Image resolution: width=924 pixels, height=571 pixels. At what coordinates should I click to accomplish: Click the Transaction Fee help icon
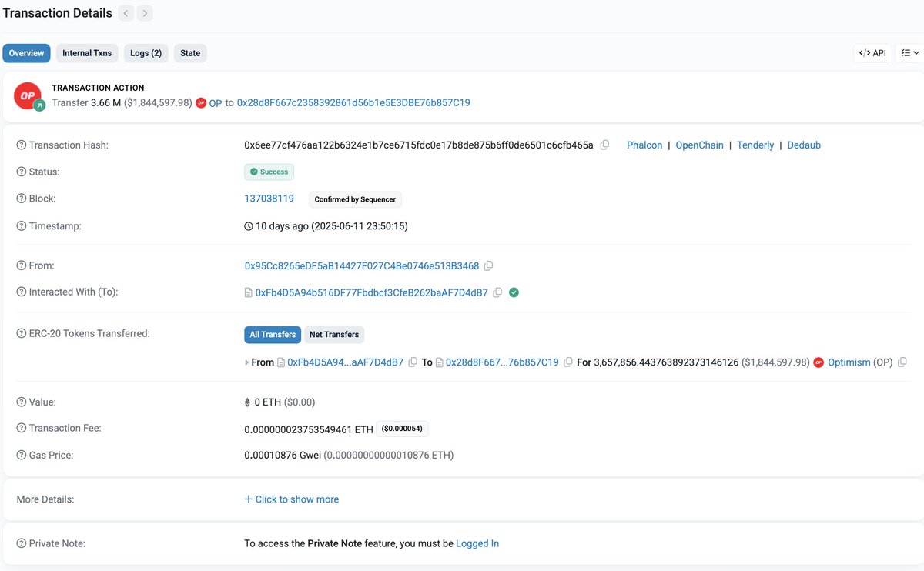point(22,429)
